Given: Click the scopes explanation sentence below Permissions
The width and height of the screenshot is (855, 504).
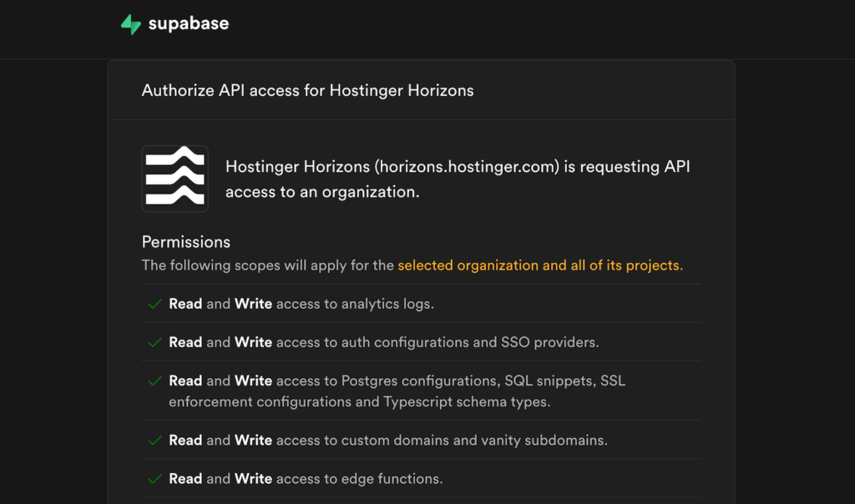Looking at the screenshot, I should pyautogui.click(x=412, y=265).
